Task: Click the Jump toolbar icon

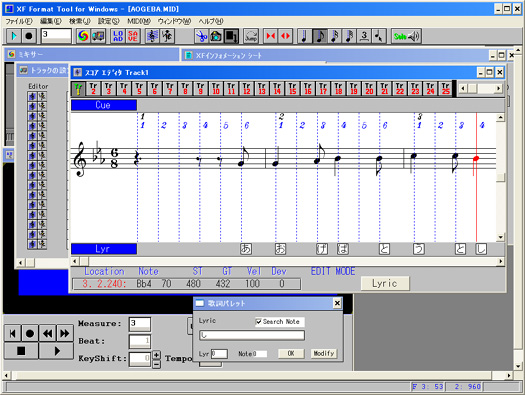Action: click(x=251, y=36)
